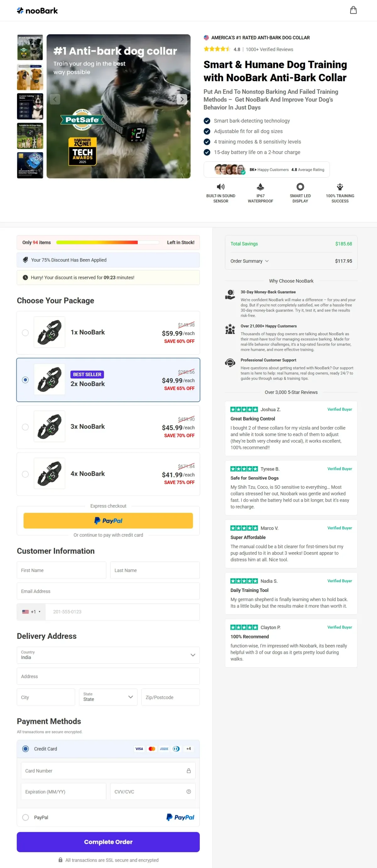Expand the State dropdown
The height and width of the screenshot is (868, 377).
[108, 697]
